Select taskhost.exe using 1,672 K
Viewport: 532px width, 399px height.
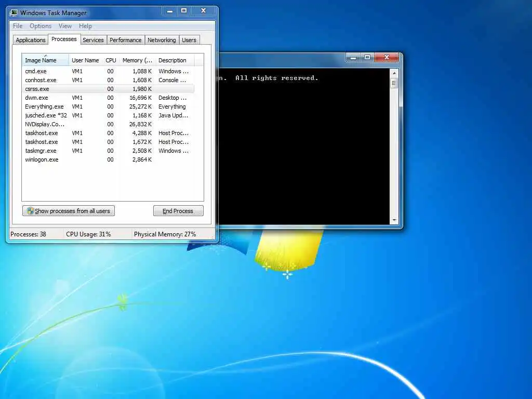pos(108,142)
